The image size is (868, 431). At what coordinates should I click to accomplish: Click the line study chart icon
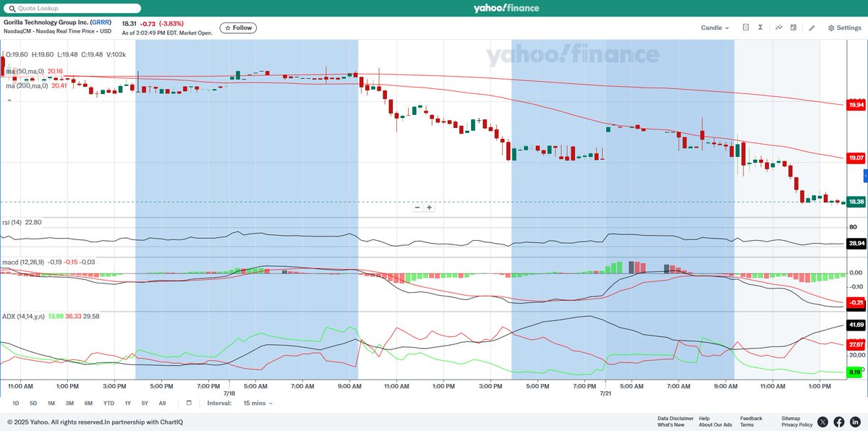(779, 27)
